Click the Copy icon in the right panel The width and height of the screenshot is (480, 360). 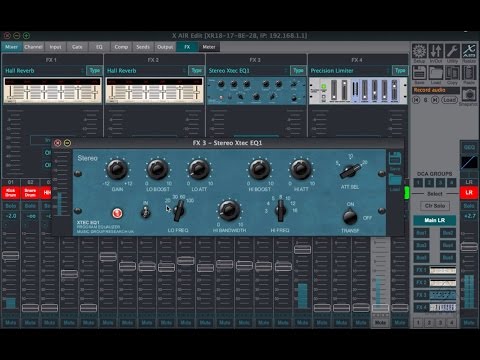(452, 72)
